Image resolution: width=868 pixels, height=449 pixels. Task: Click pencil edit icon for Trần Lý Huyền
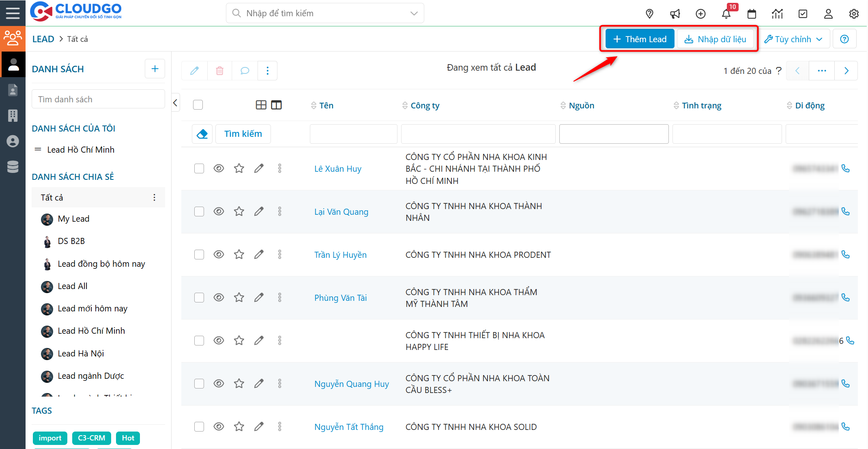tap(259, 255)
